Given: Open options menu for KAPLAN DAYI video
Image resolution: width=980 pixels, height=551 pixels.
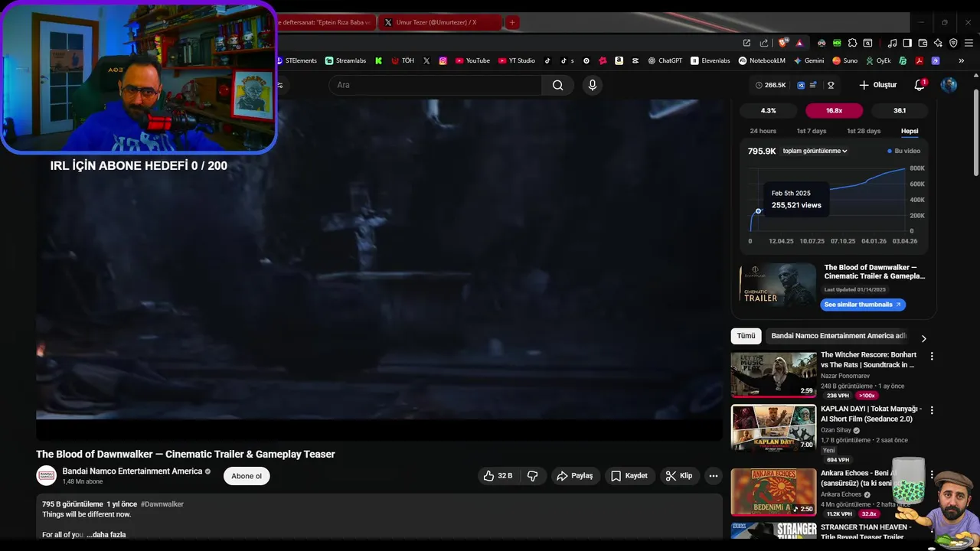Looking at the screenshot, I should pos(932,410).
